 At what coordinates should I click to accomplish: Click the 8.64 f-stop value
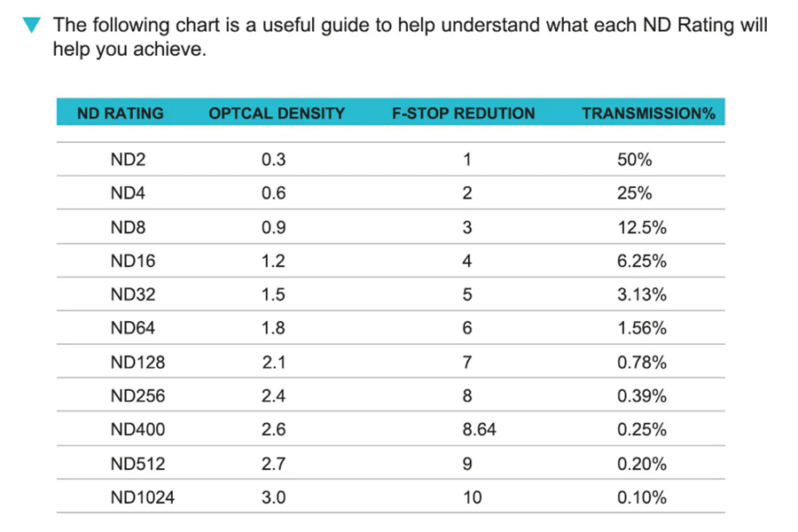479,429
